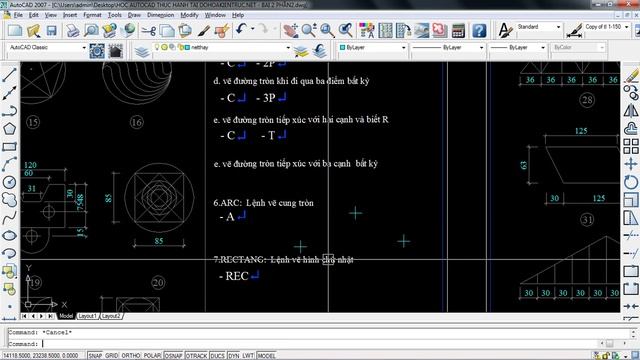The height and width of the screenshot is (360, 640).
Task: Open the Draw menu
Action: point(134,15)
